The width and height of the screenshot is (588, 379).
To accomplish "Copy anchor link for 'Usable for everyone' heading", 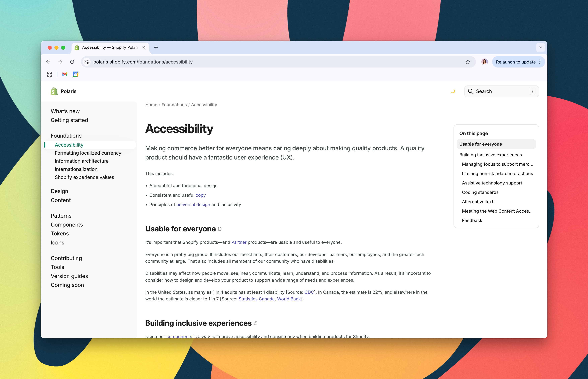I will pyautogui.click(x=220, y=229).
